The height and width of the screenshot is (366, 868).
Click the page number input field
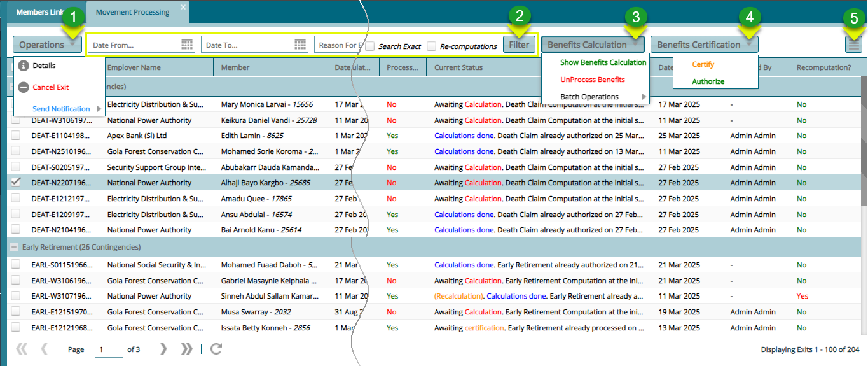pos(108,349)
